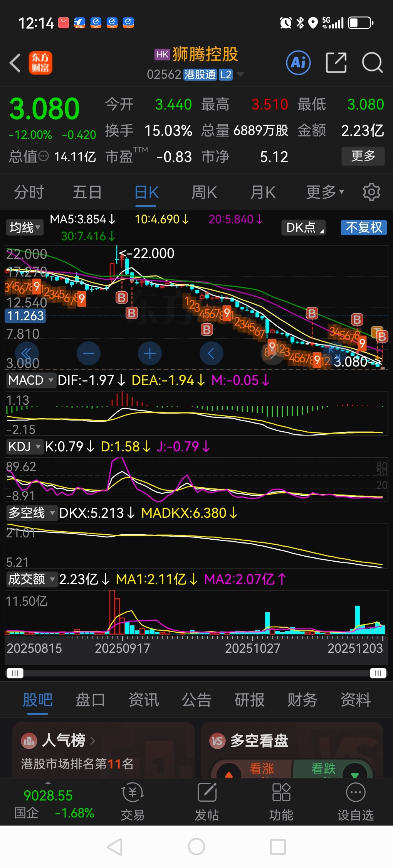Select the 日K tab
The width and height of the screenshot is (393, 868).
pos(147,192)
